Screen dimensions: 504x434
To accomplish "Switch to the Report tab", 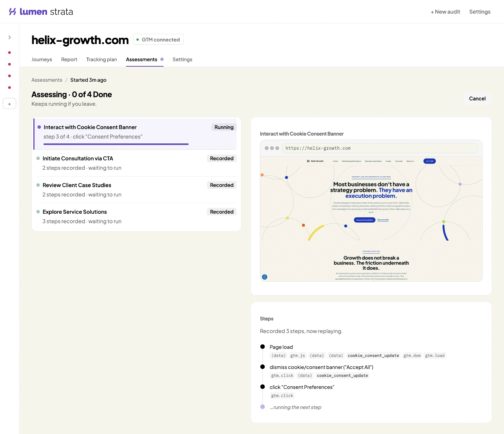I will coord(69,59).
